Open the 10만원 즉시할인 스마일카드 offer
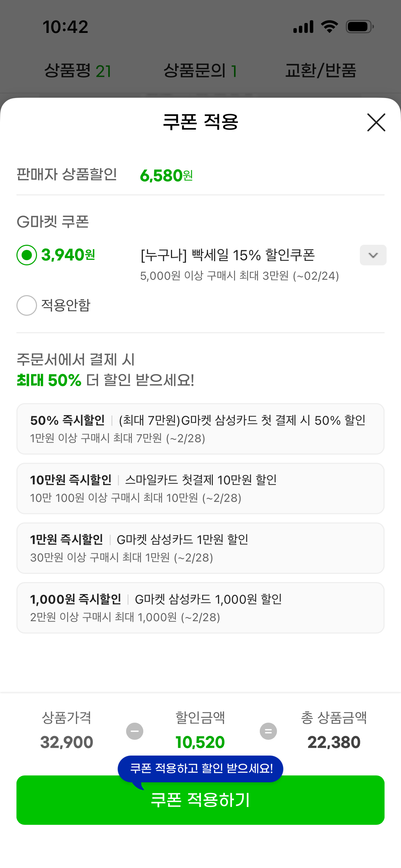 coord(200,489)
